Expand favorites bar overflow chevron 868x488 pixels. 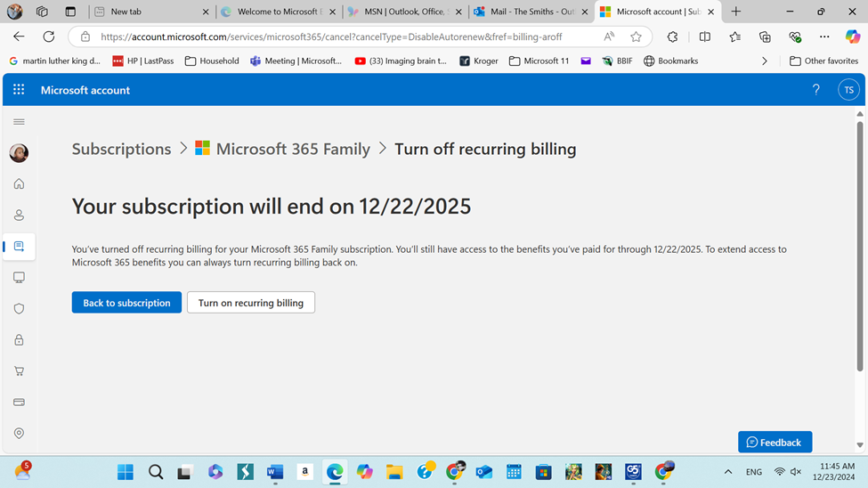coord(765,61)
